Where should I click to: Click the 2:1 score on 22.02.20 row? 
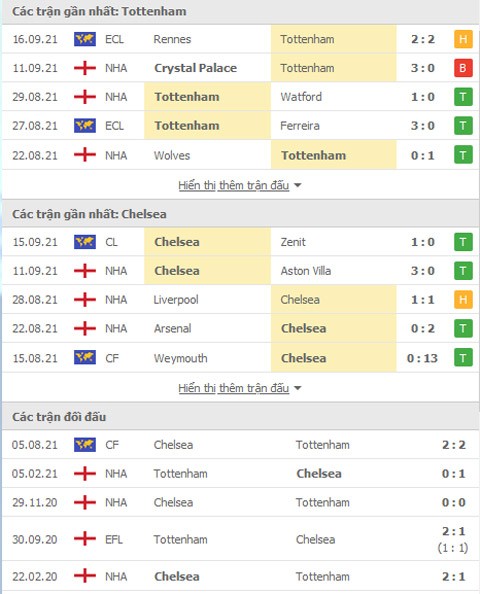pos(453,576)
